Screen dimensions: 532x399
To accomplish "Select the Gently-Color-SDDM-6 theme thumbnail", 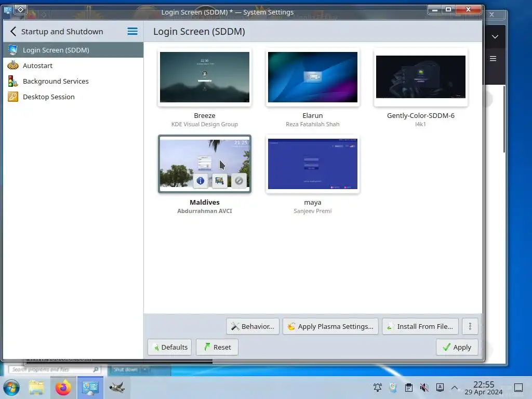I will point(421,77).
